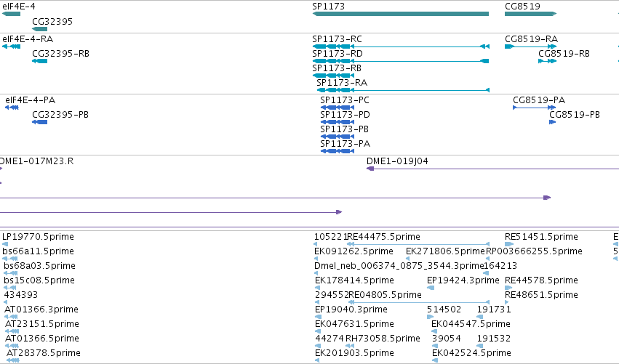Click EK047631.5prime EST label

tap(354, 324)
